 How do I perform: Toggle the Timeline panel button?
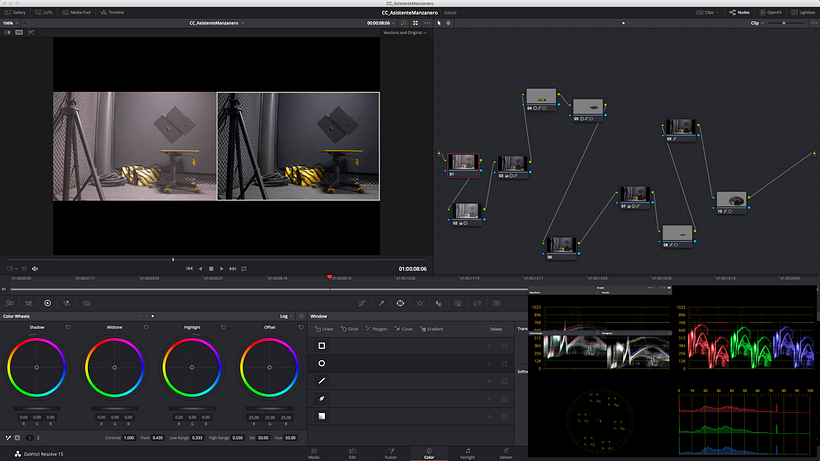click(112, 12)
